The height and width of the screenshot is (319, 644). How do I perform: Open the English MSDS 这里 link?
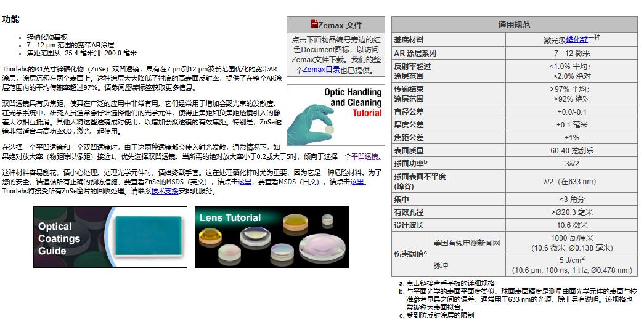click(x=245, y=182)
